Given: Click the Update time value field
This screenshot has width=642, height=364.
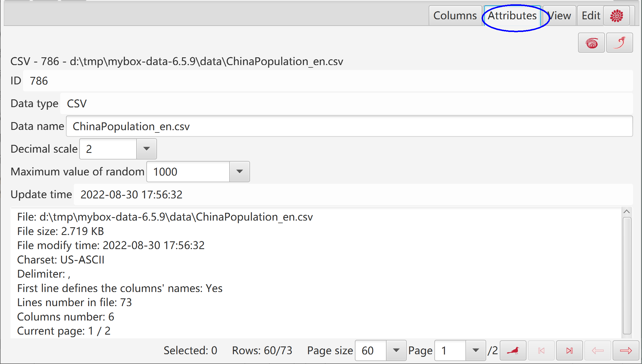Looking at the screenshot, I should point(353,195).
